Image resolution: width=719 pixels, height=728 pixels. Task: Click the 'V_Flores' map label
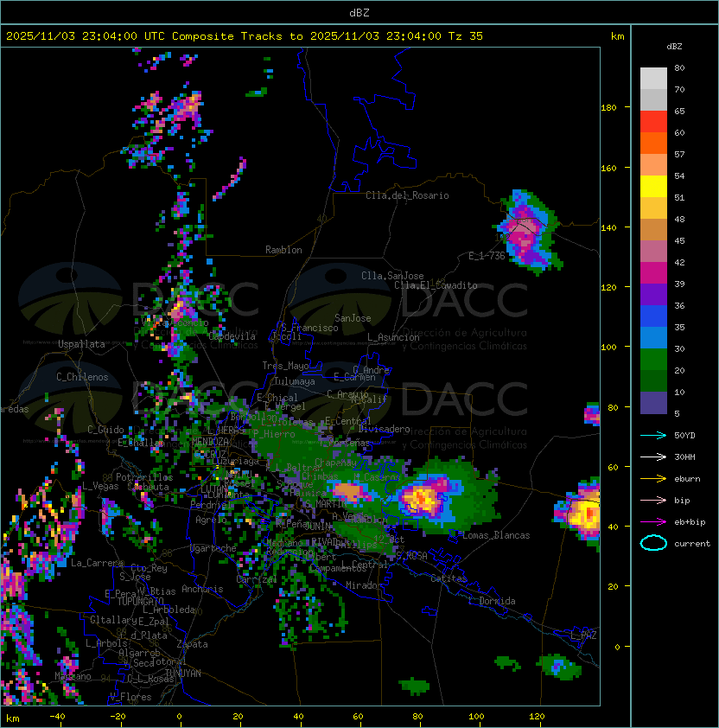click(x=130, y=697)
